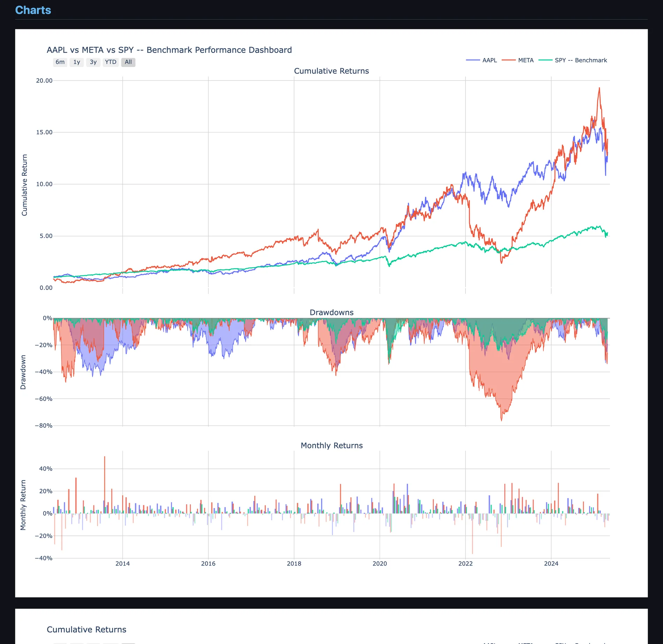Click the 2022 x-axis label
Image resolution: width=663 pixels, height=644 pixels.
(465, 563)
